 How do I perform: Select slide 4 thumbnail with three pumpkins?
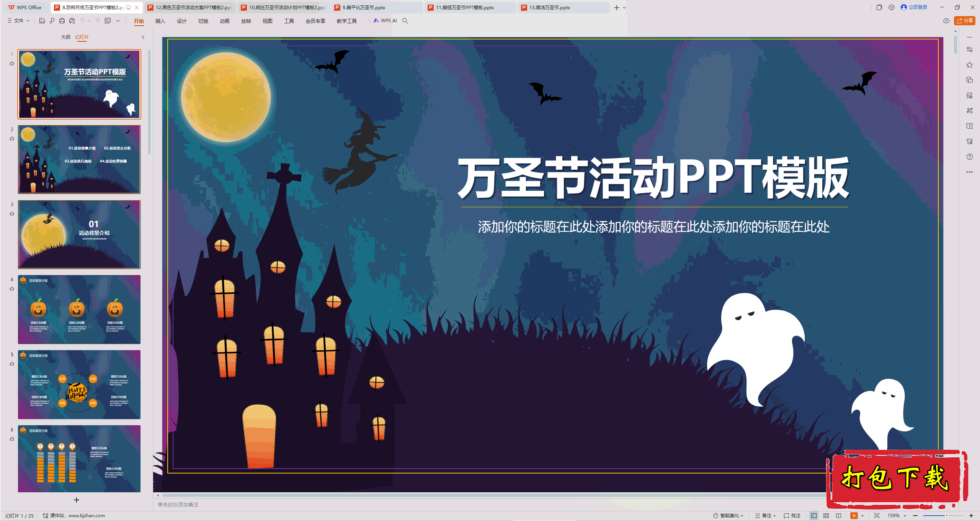pos(79,309)
